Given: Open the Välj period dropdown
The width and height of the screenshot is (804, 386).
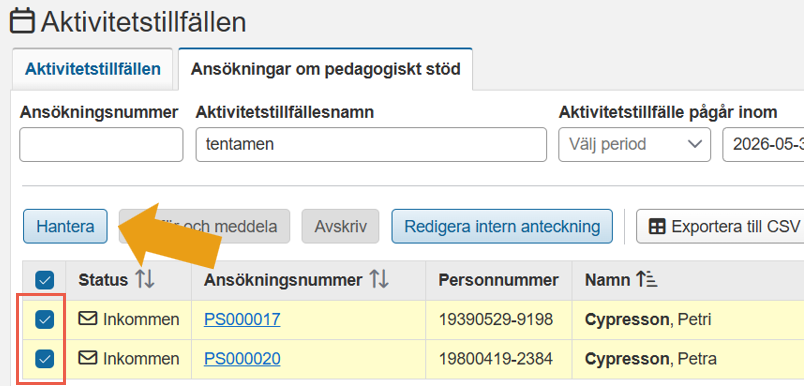Looking at the screenshot, I should point(634,144).
